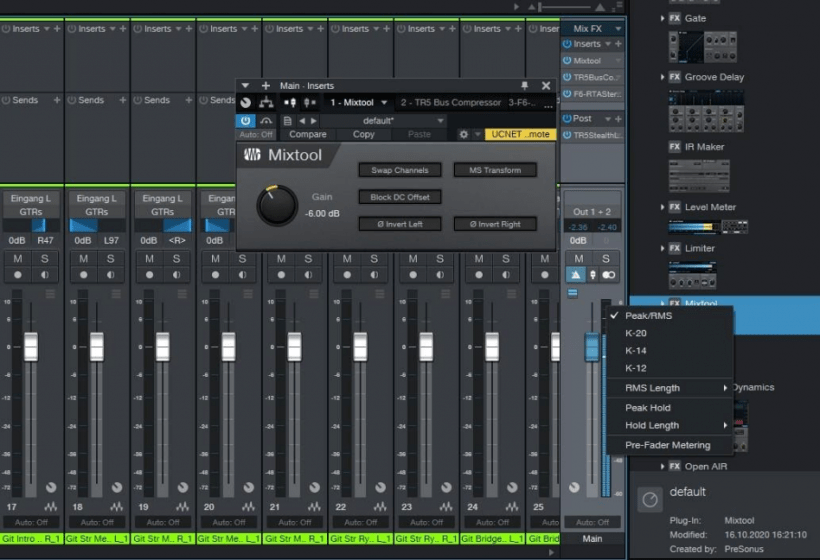Screen dimensions: 820x560
Task: Solo channel 18
Action: (x=110, y=259)
